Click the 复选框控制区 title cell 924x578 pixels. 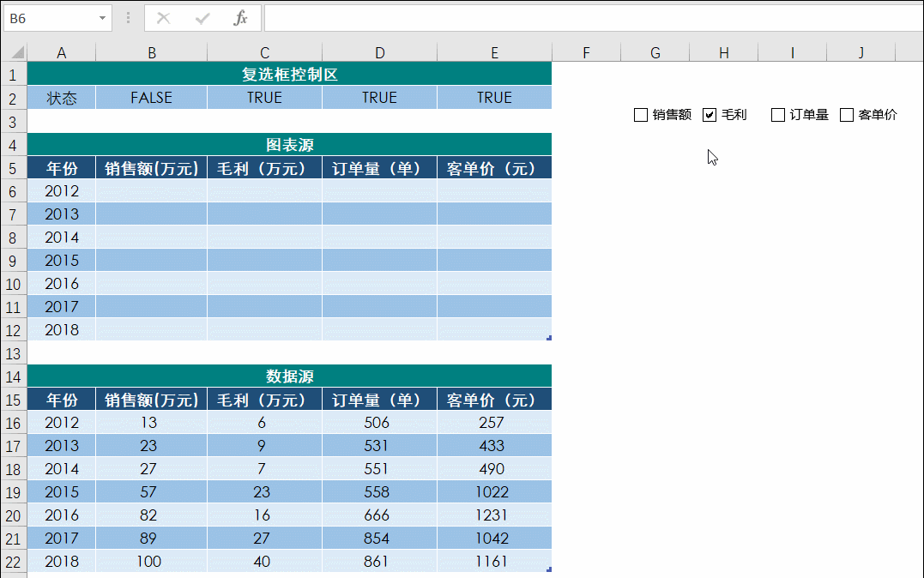click(x=289, y=75)
